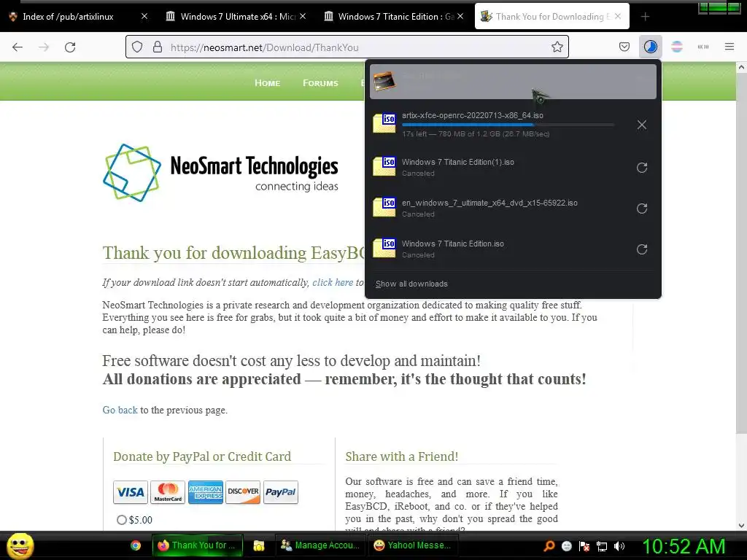This screenshot has height=560, width=747.
Task: Follow the 'click here' download link
Action: click(333, 282)
